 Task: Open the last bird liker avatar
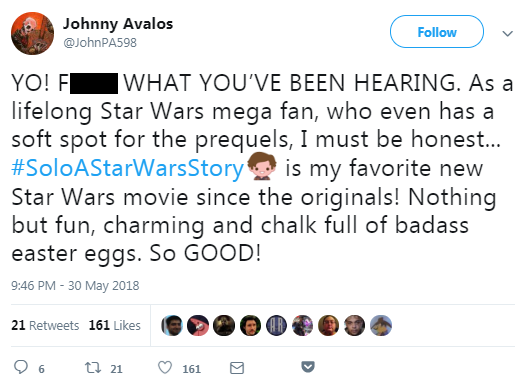coord(381,325)
